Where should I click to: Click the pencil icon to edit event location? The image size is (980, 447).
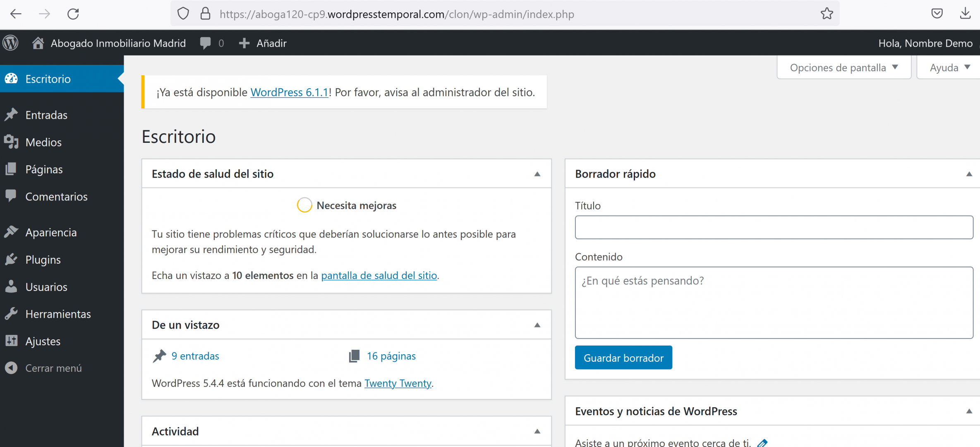pyautogui.click(x=762, y=443)
